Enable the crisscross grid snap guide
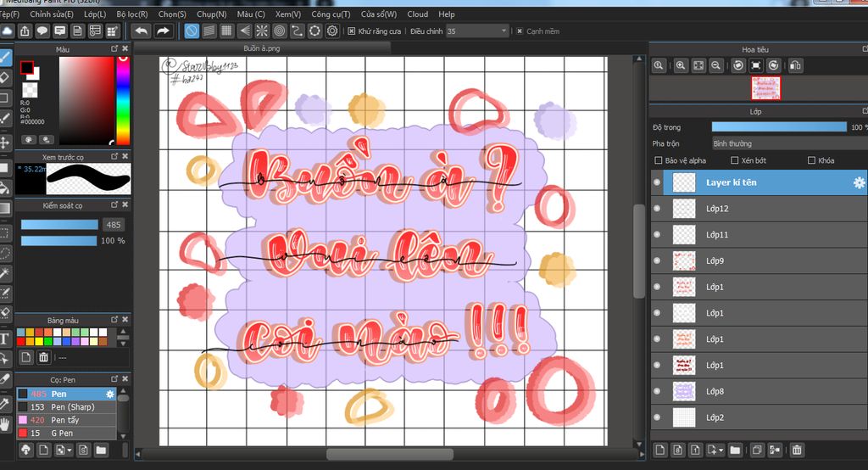The height and width of the screenshot is (470, 868). pos(227,31)
